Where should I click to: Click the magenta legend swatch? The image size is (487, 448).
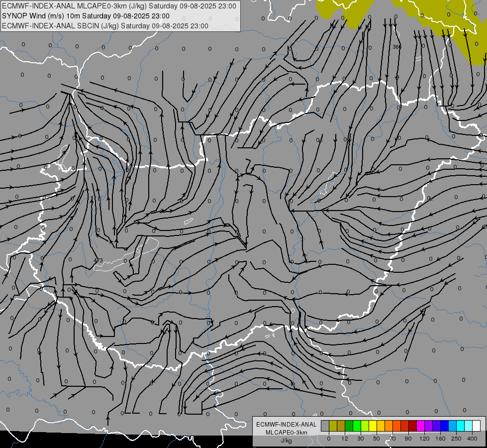tap(420, 426)
